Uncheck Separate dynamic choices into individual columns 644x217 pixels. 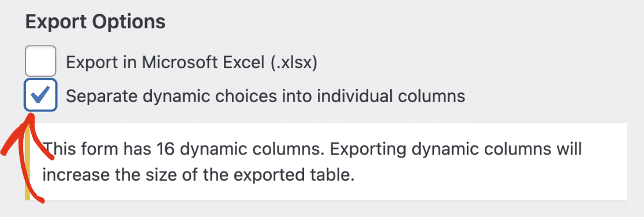(x=40, y=95)
